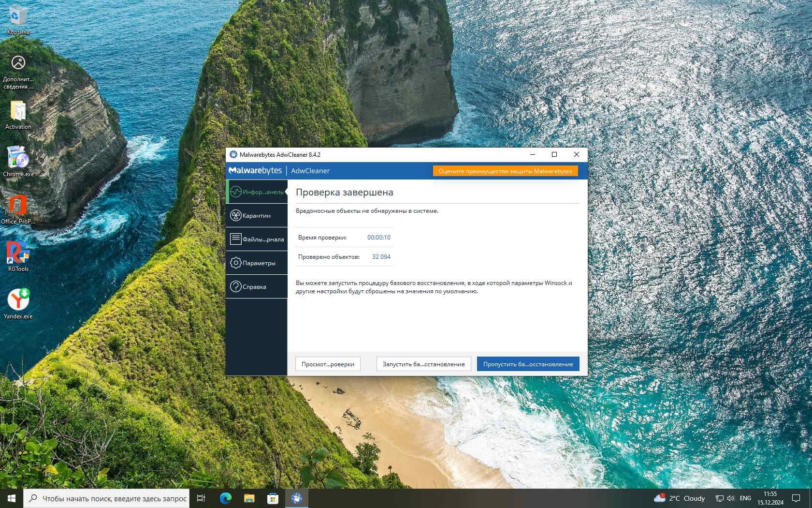Open the Карантин (Quarantine) sidebar section
This screenshot has width=812, height=508.
tap(257, 216)
